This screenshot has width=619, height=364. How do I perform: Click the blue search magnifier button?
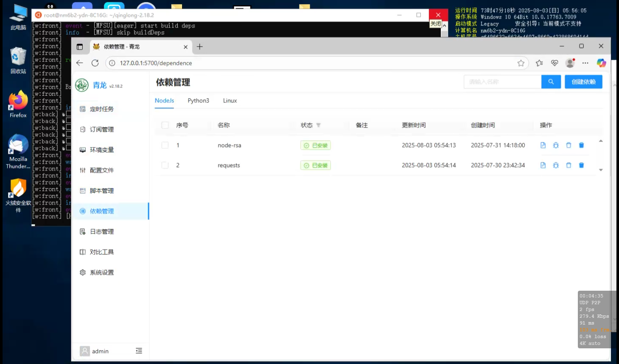tap(551, 82)
